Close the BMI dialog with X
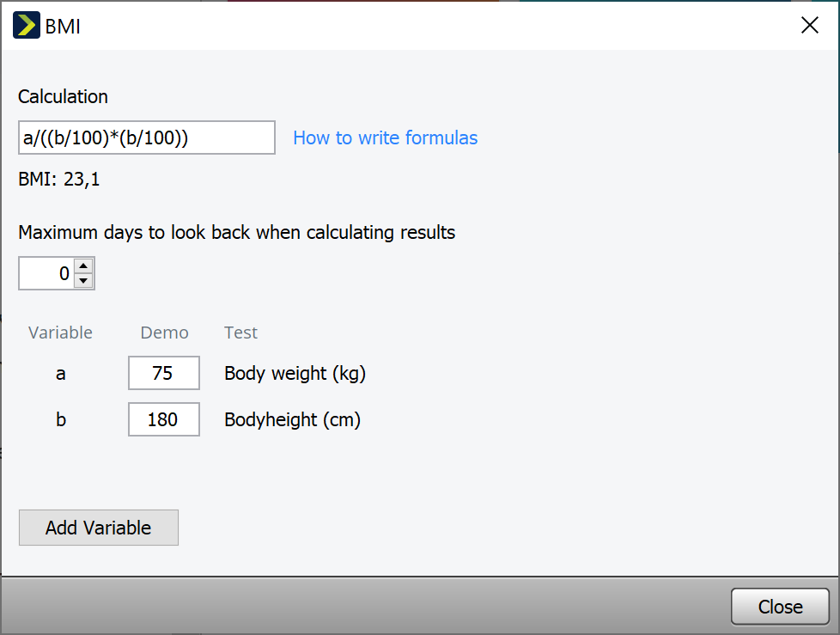840x635 pixels. pos(809,26)
